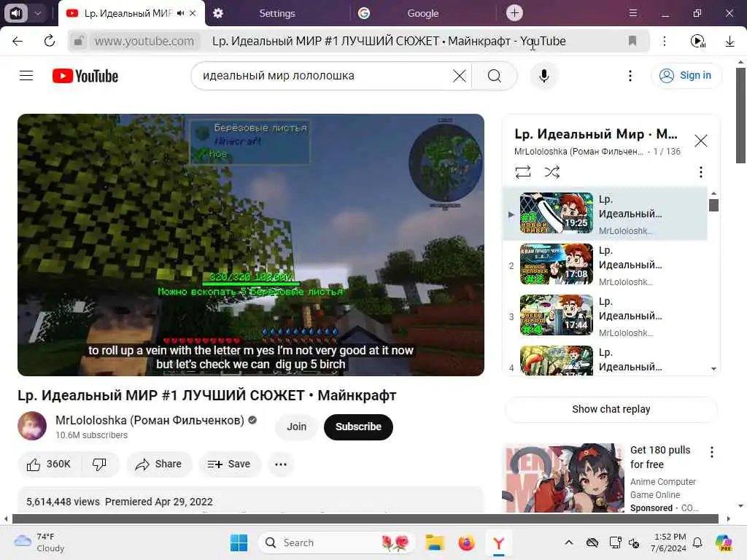
Task: Open the Windows Start menu
Action: click(x=239, y=542)
